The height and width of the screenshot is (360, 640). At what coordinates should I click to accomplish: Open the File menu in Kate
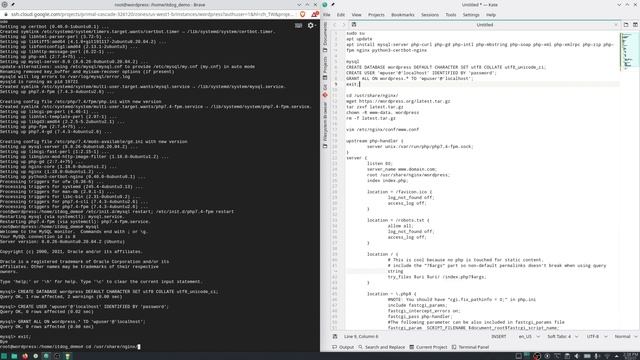click(x=327, y=15)
